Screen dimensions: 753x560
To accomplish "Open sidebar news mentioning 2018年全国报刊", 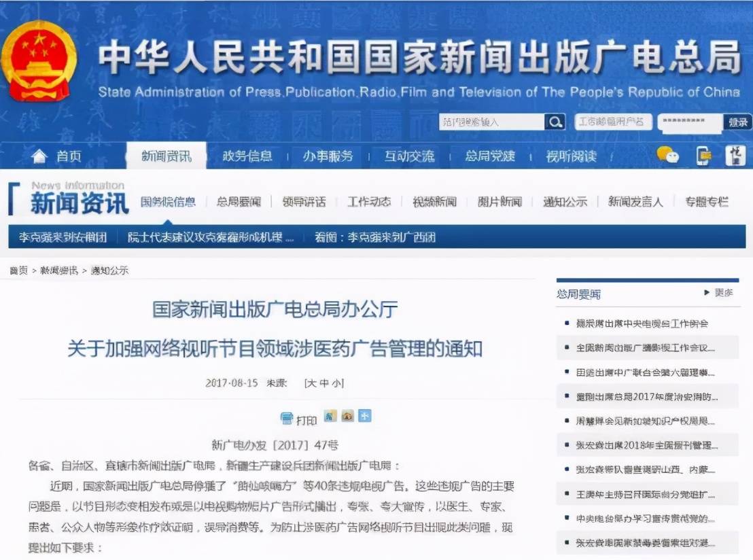I will 647,445.
